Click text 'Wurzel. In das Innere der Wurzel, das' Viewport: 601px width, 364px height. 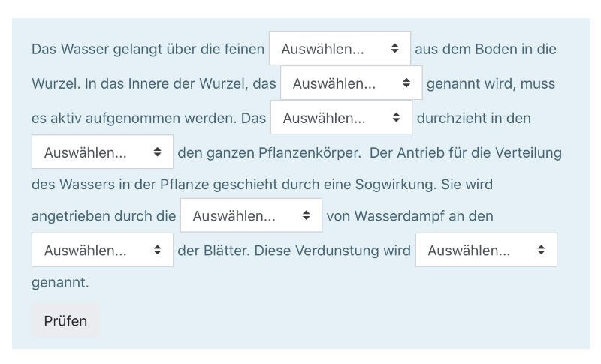pos(154,83)
